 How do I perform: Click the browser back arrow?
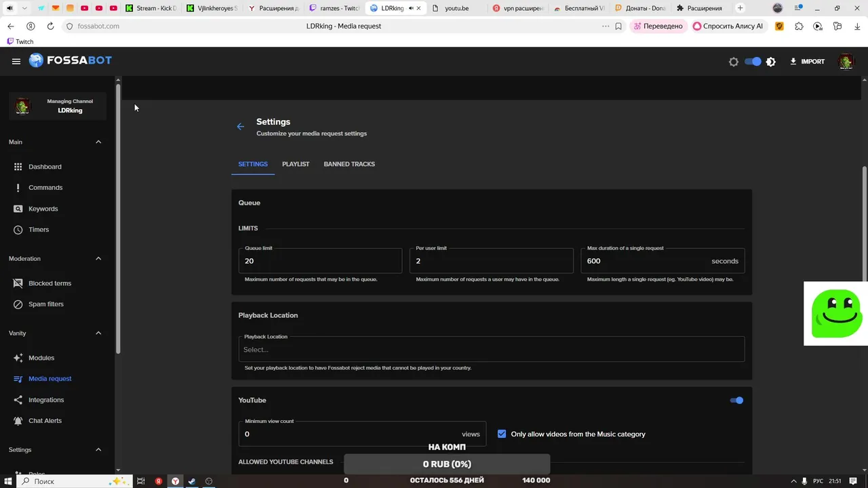click(x=10, y=26)
